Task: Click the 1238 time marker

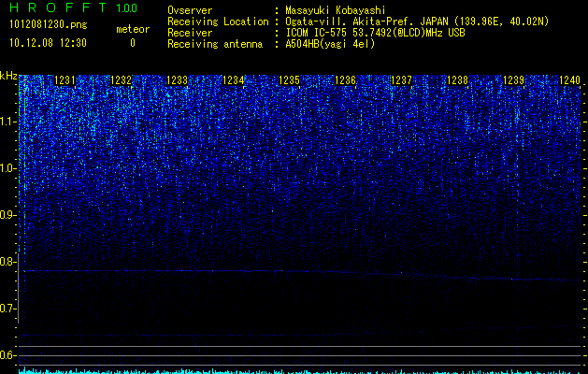Action: pyautogui.click(x=457, y=79)
